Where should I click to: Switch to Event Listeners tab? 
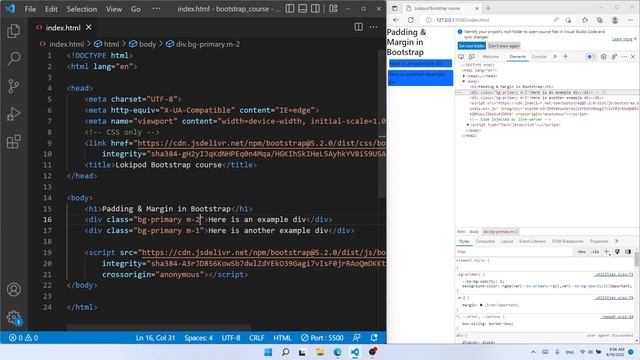[532, 241]
